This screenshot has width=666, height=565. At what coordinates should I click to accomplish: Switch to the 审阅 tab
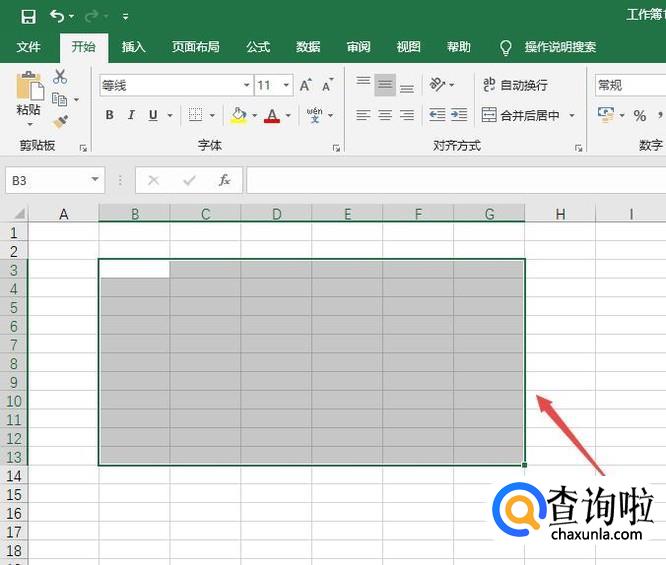[x=358, y=47]
